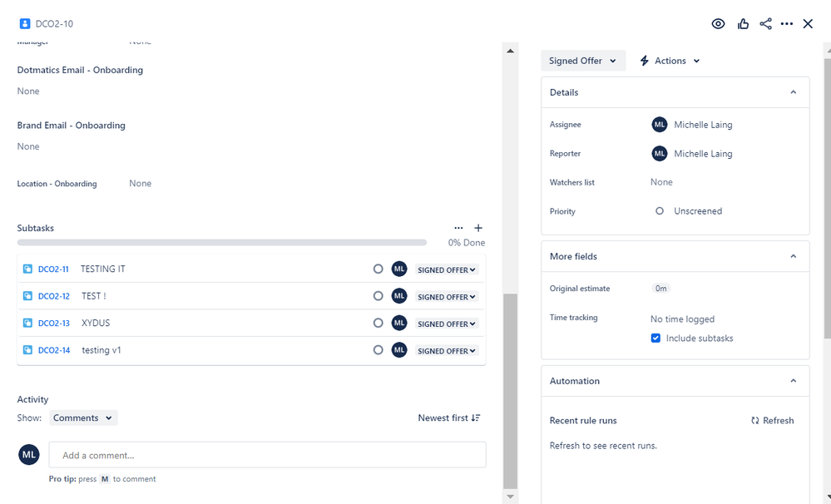Change the DCO2-12 Signed Offer status

[x=446, y=297]
